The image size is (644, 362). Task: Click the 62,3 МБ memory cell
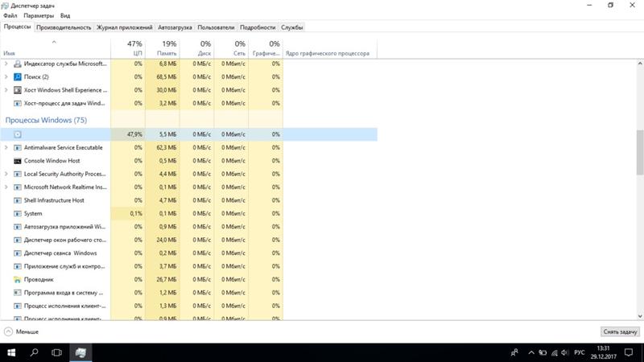pos(163,147)
